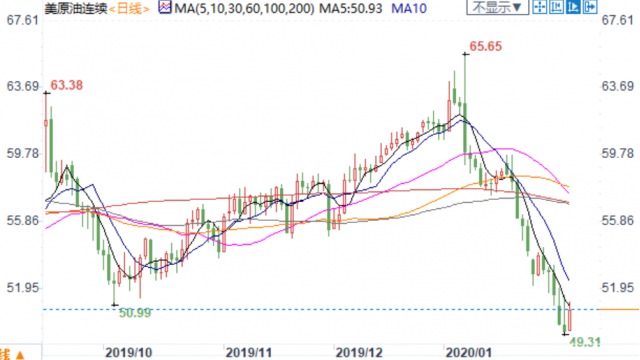The width and height of the screenshot is (640, 360).
Task: Click the 63.38 price label
Action: click(67, 85)
